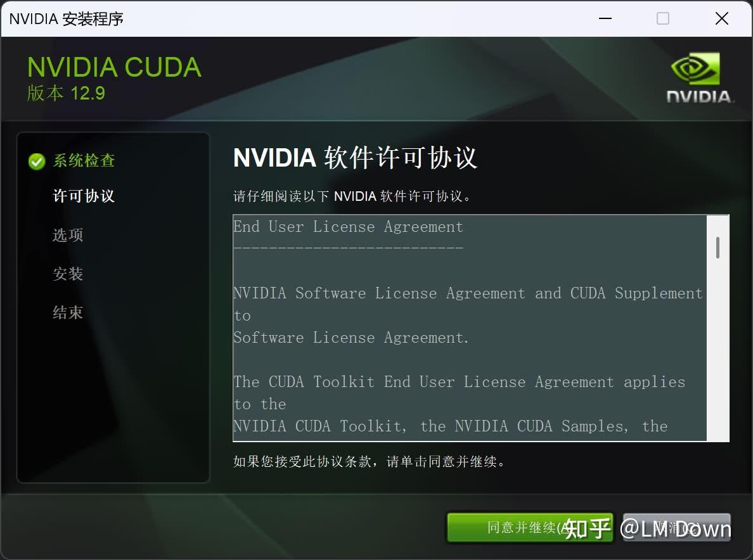This screenshot has height=560, width=753.
Task: Click the NVIDIA CUDA title text
Action: 114,67
